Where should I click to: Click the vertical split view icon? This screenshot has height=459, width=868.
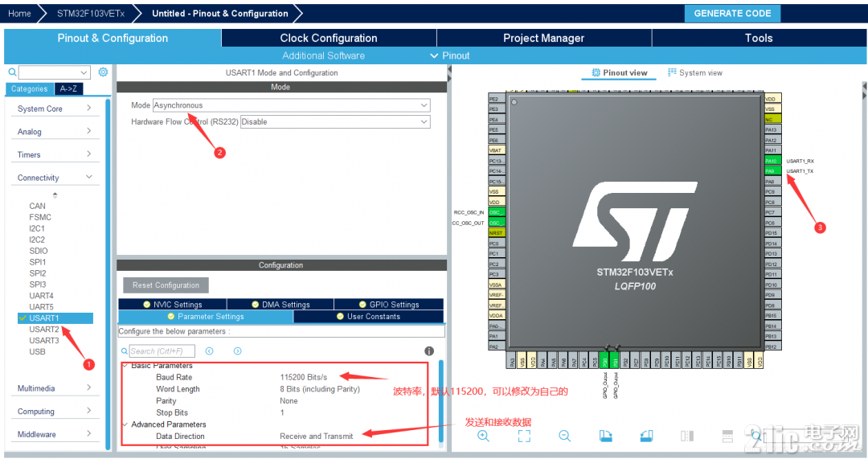point(687,436)
